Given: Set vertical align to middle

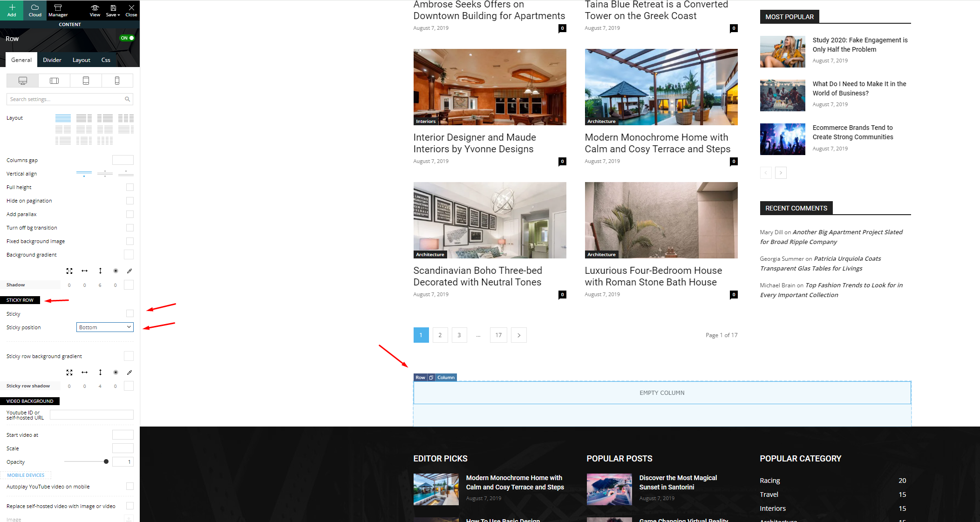Looking at the screenshot, I should click(105, 174).
